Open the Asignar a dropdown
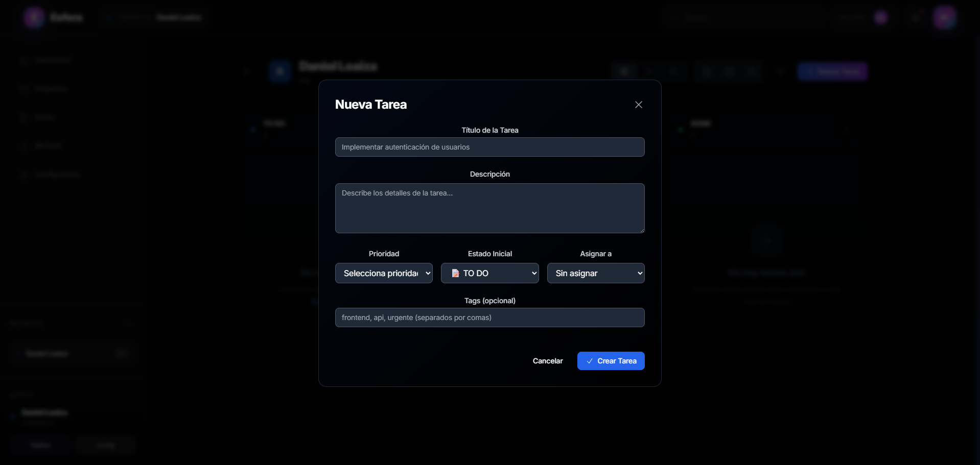 pyautogui.click(x=596, y=273)
